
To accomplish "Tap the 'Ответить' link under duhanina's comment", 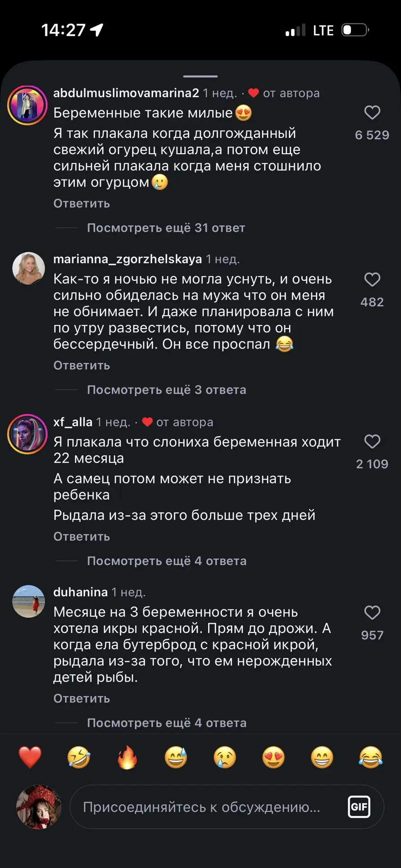I will tap(81, 698).
